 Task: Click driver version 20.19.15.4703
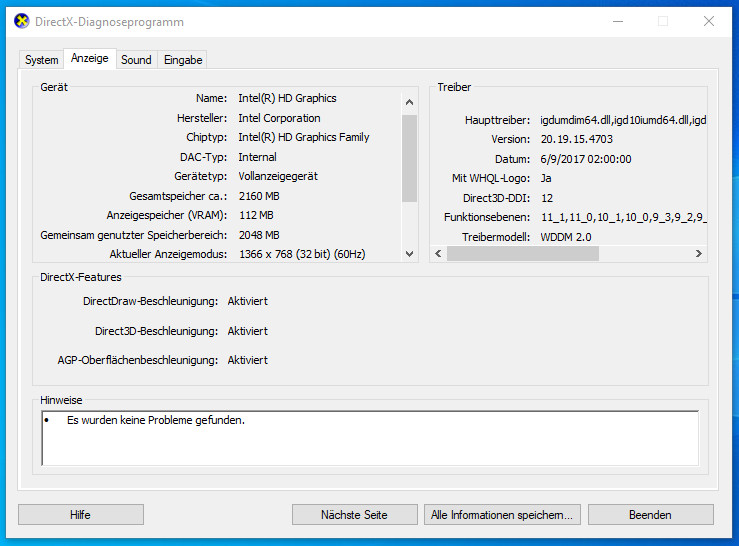[x=576, y=140]
